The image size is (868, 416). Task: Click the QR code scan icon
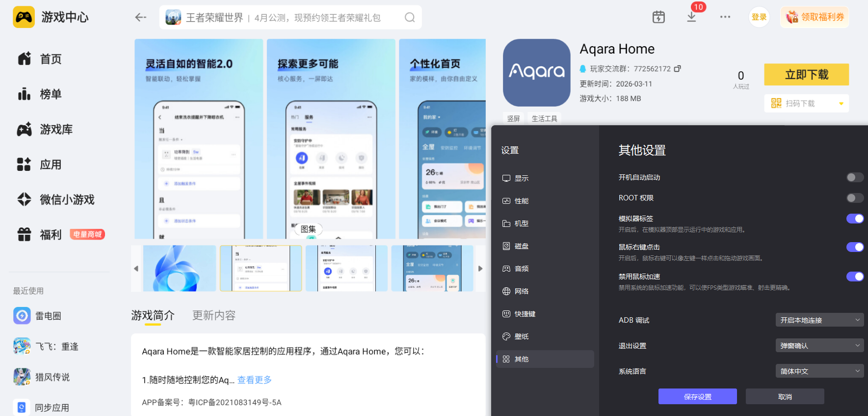(x=776, y=103)
